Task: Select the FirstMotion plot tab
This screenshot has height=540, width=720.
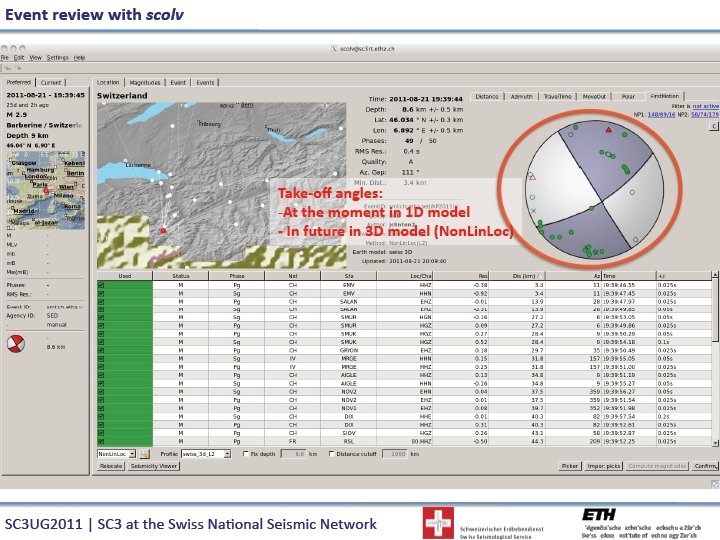Action: pos(664,96)
